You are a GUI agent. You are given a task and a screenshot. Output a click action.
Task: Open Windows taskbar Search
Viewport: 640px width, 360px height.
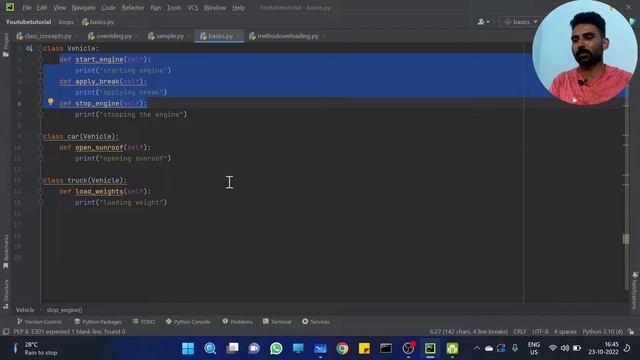pos(210,349)
